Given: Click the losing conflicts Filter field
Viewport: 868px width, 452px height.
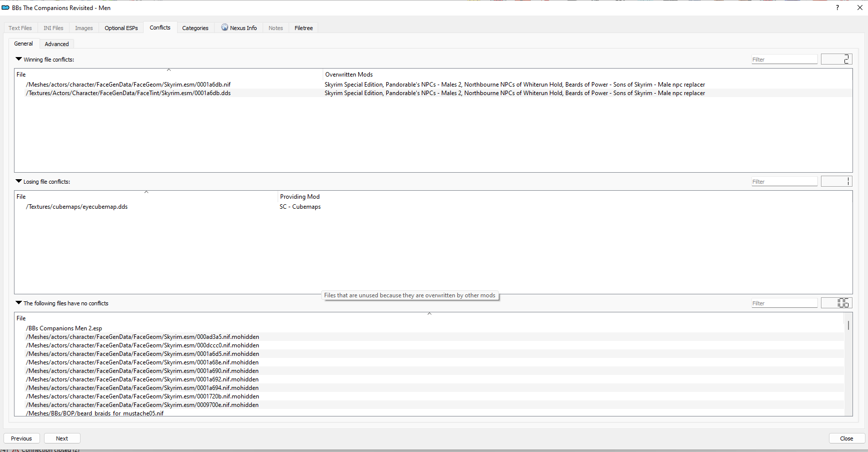Looking at the screenshot, I should (x=784, y=182).
